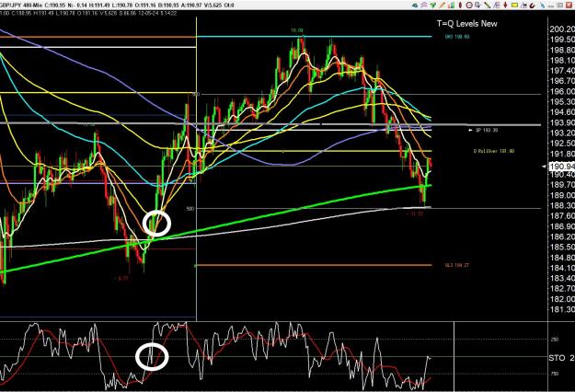Click the -9.77 label below the earlier low
575x392 pixels.
click(x=121, y=278)
